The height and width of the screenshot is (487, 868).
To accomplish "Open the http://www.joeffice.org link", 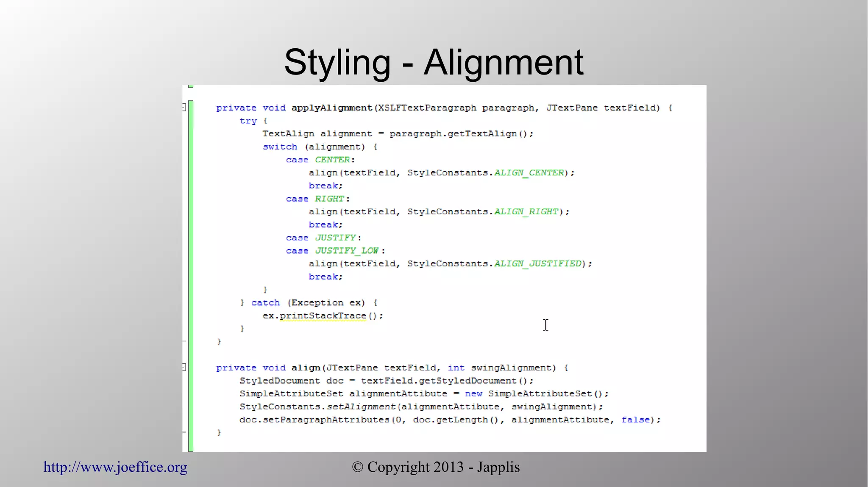I will pyautogui.click(x=115, y=467).
